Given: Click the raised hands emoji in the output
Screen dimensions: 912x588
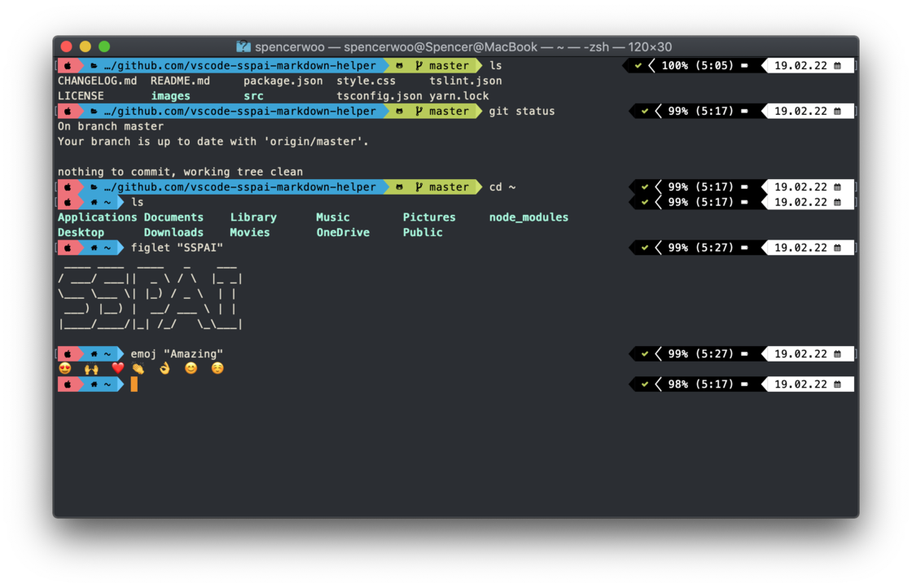Looking at the screenshot, I should [91, 368].
